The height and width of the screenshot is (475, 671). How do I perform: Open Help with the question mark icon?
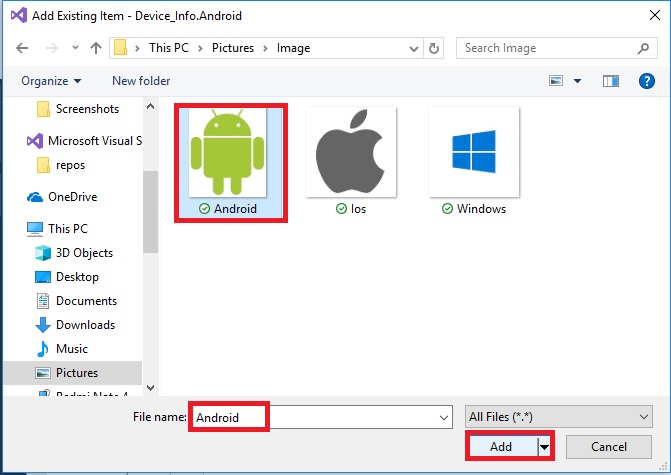647,81
